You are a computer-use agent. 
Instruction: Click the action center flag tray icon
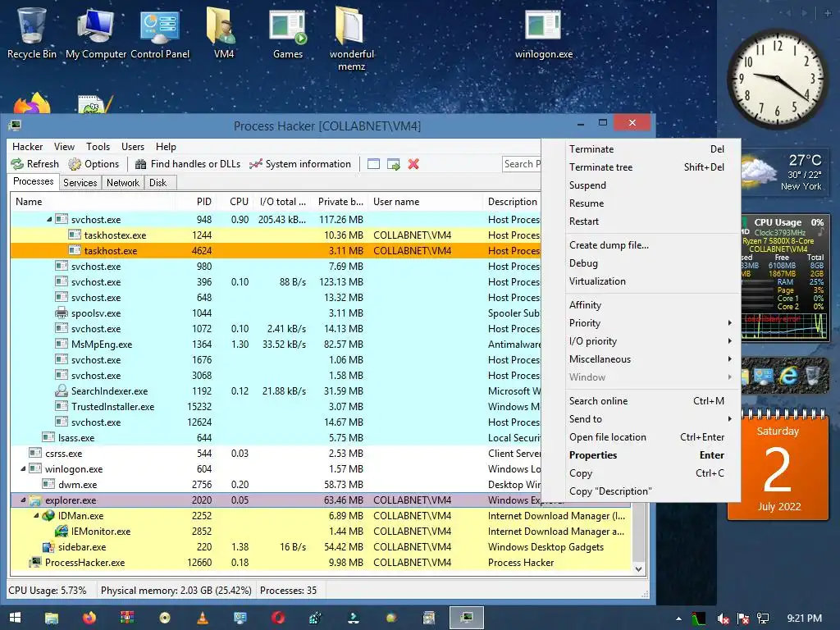[x=743, y=619]
